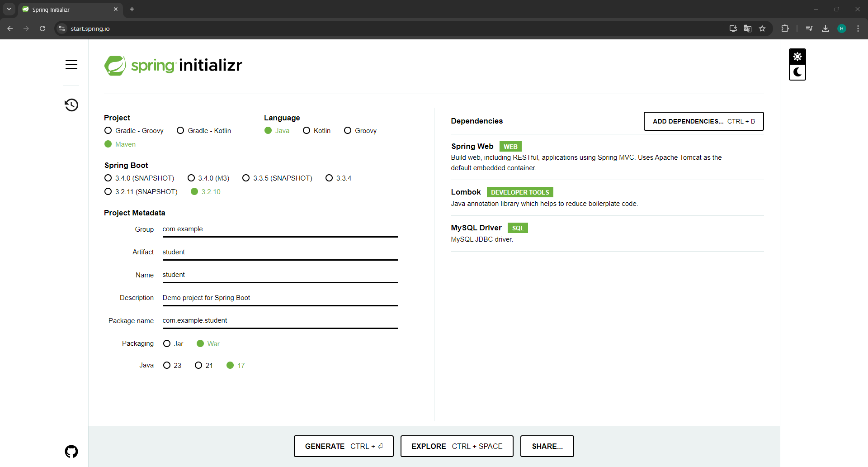Screen dimensions: 868x467
Task: Click the MySQL Driver dependency
Action: 607,233
